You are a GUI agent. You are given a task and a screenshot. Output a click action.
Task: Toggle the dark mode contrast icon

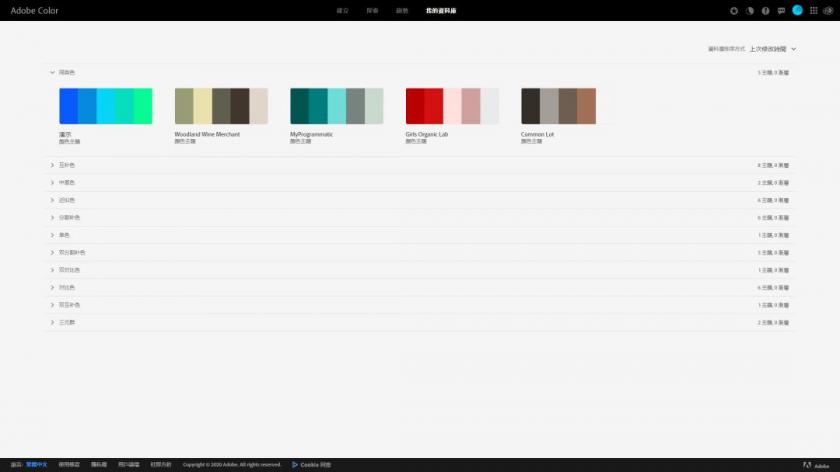(750, 10)
